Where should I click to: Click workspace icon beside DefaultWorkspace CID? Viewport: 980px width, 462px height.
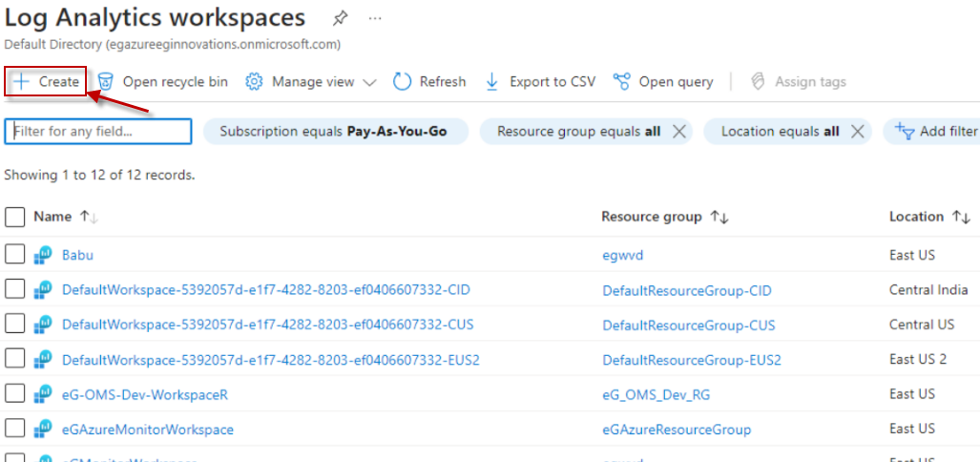[x=43, y=290]
